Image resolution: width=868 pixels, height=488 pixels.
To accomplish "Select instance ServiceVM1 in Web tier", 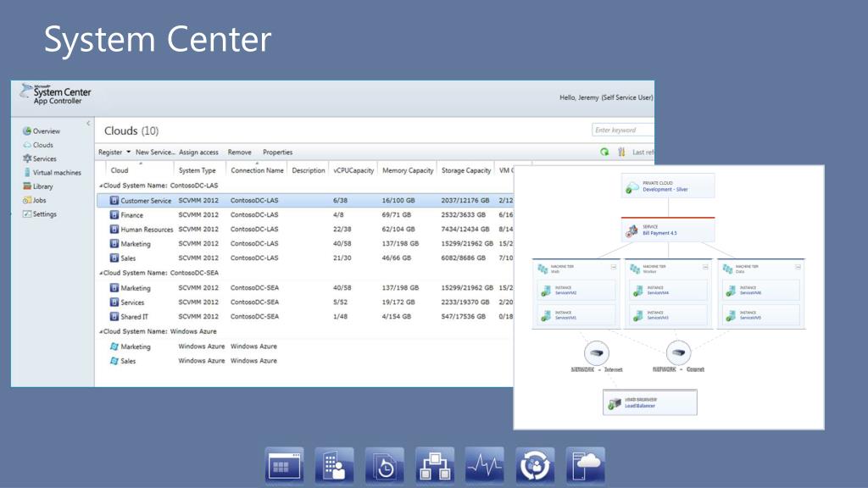I will coord(576,315).
